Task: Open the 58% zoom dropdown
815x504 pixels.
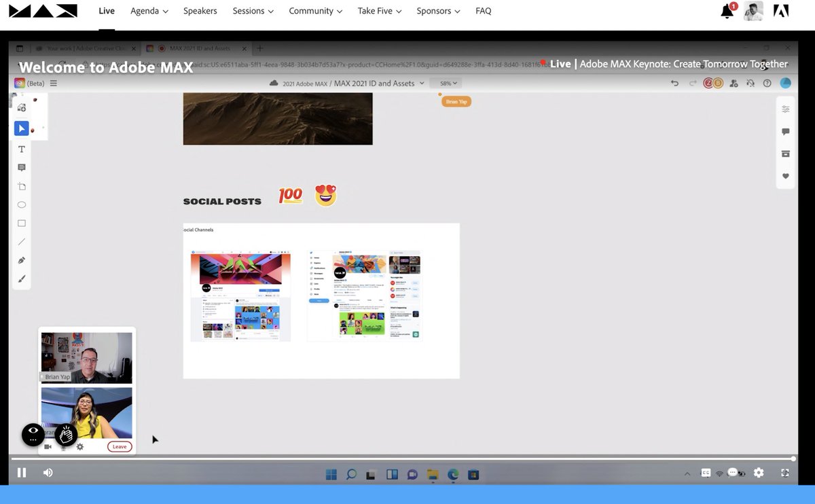Action: point(446,83)
